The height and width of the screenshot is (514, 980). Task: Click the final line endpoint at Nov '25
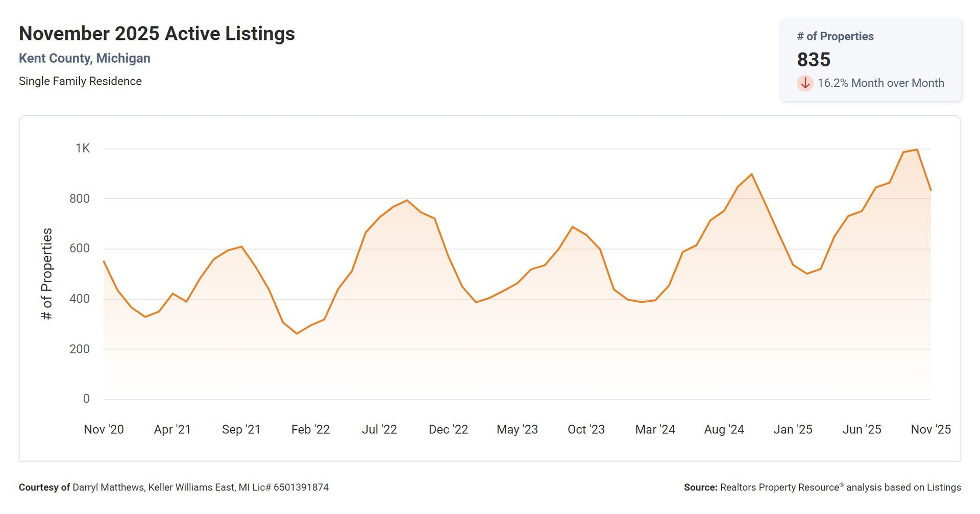[930, 190]
